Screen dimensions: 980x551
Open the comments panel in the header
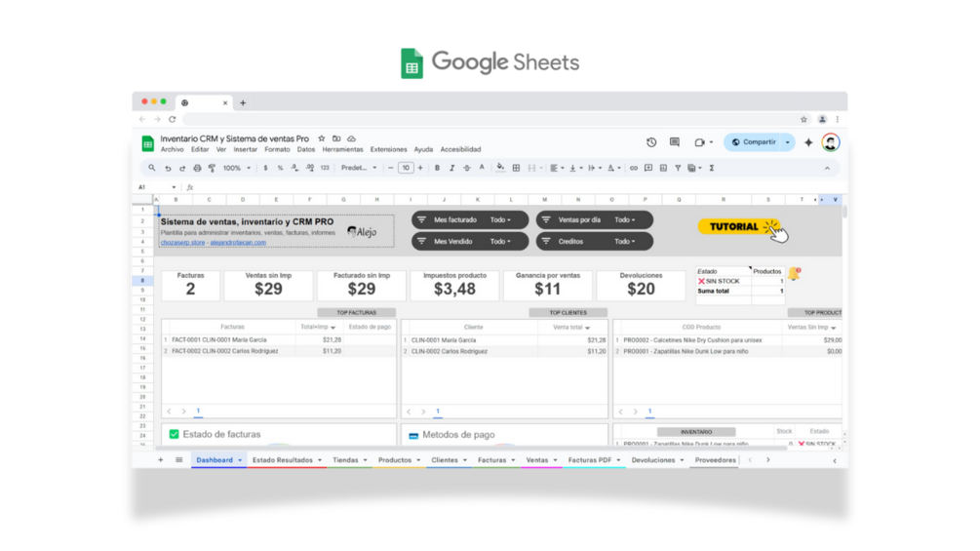pyautogui.click(x=675, y=142)
